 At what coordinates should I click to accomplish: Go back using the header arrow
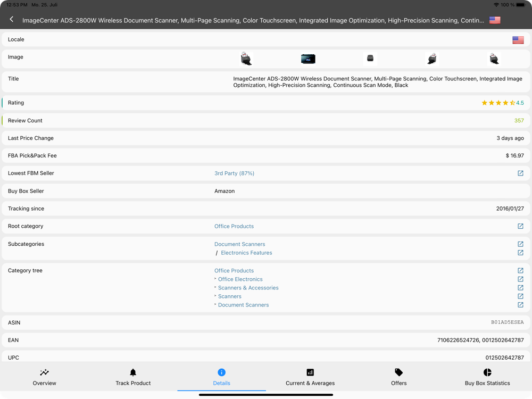click(x=12, y=19)
